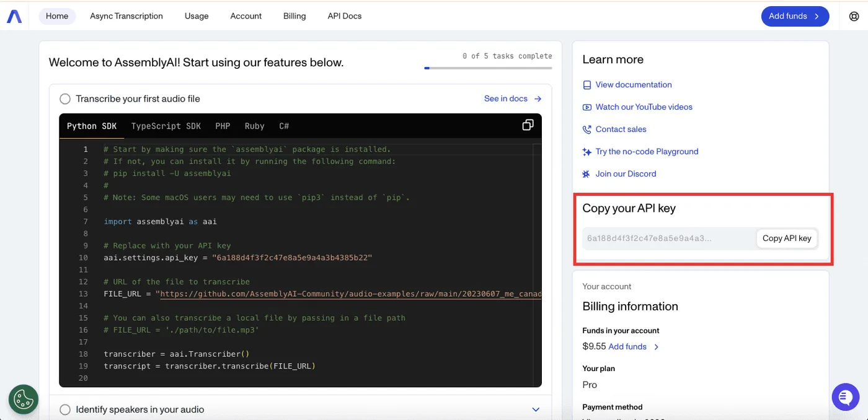The image size is (868, 420).
Task: Click the tasks-complete progress bar
Action: pyautogui.click(x=488, y=68)
